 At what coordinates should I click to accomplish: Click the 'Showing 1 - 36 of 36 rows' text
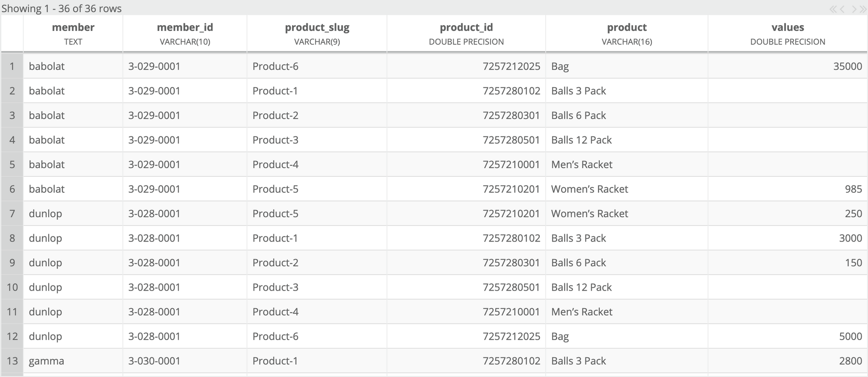[62, 9]
